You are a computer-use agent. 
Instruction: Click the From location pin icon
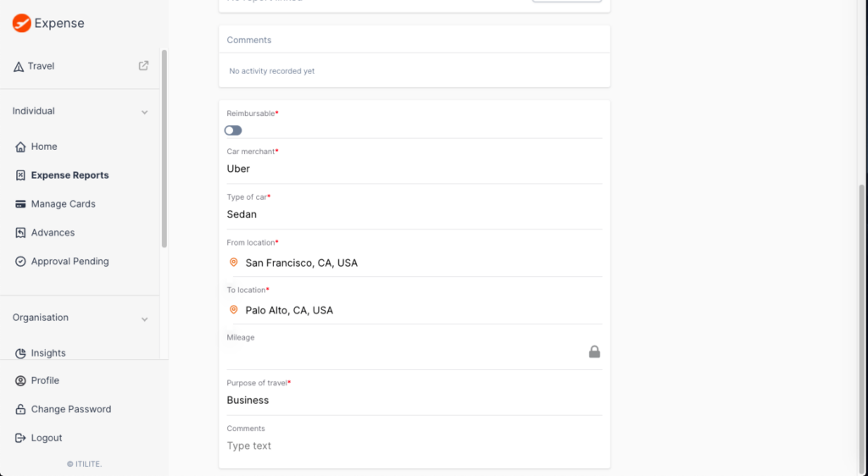tap(234, 263)
